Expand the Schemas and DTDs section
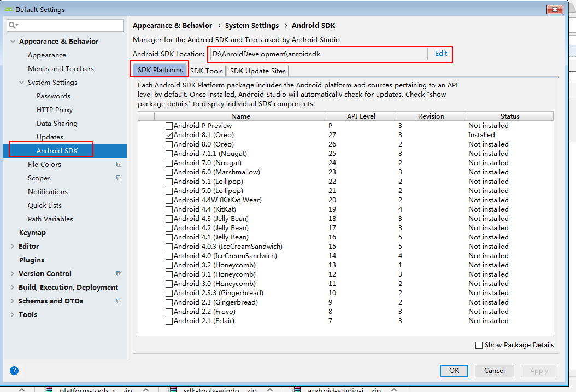This screenshot has width=576, height=392. [13, 301]
